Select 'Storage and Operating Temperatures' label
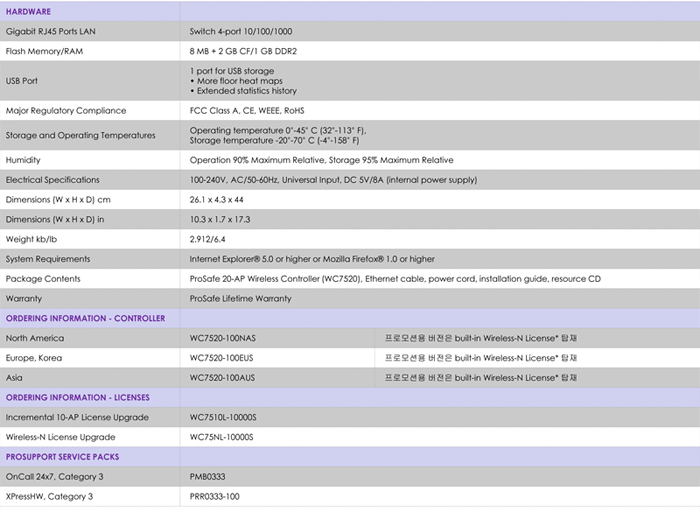Viewport: 700px width, 512px height. point(80,135)
